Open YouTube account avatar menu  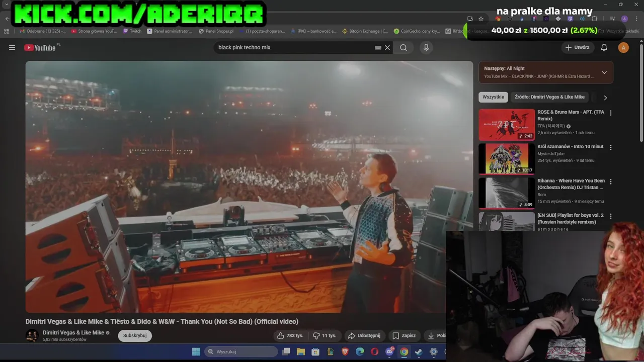click(623, 48)
